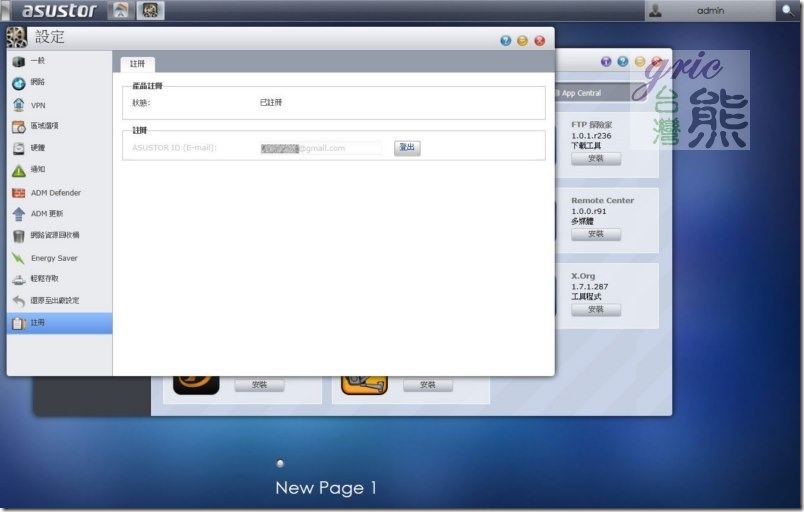Open the 區域選項 (Regional Options) section
This screenshot has width=804, height=512.
coord(59,126)
